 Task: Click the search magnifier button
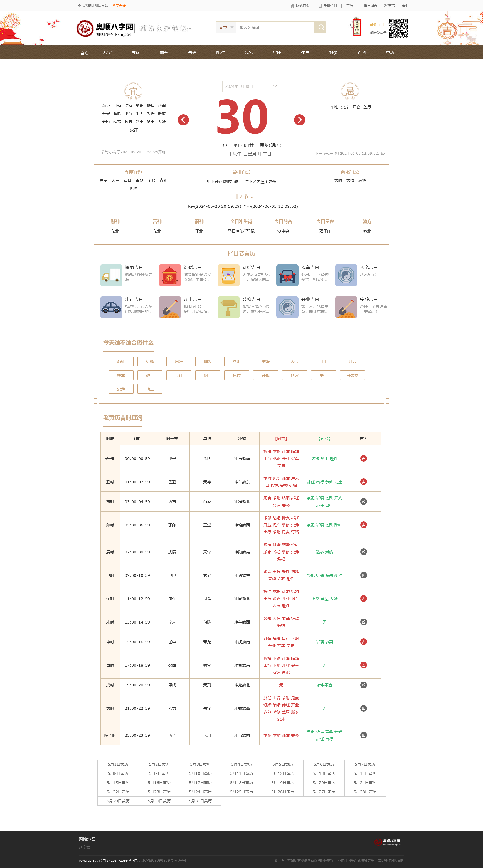coord(321,27)
